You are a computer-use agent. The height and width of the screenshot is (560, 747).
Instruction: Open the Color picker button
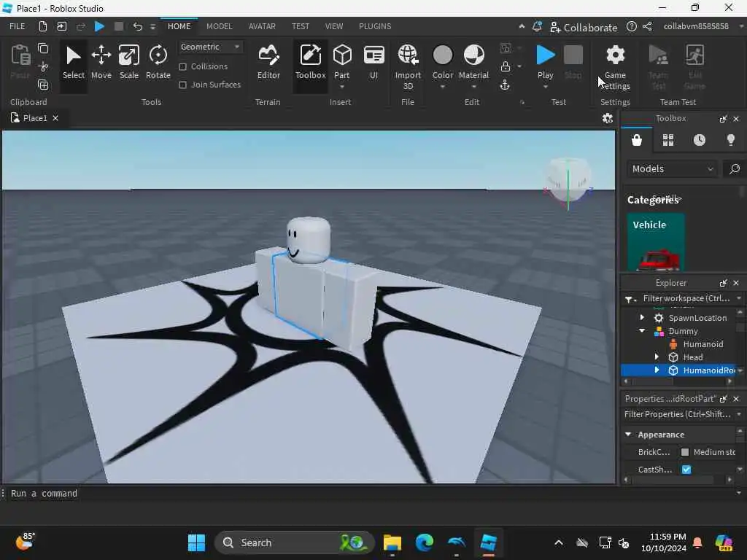tap(443, 61)
